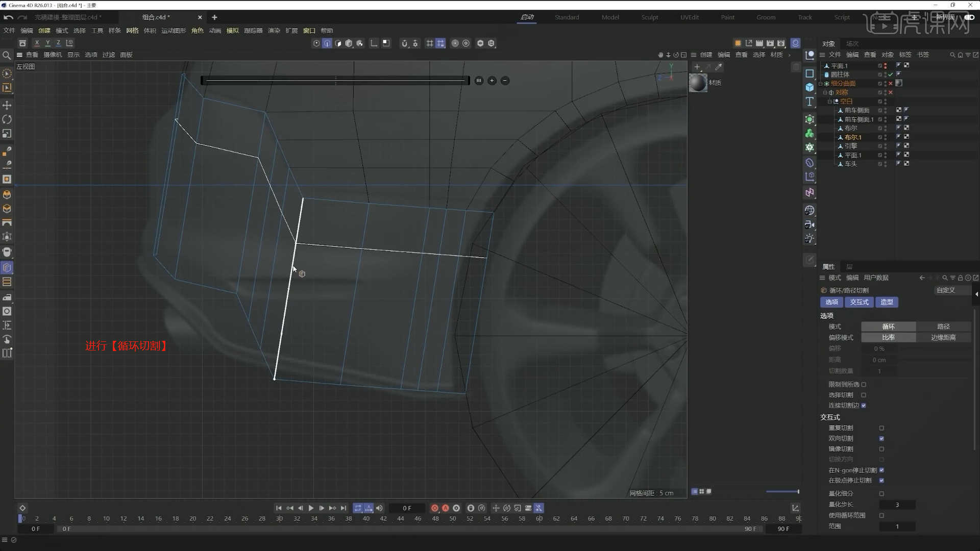980x551 pixels.
Task: Activate Points mode icon in top toolbar
Action: coord(316,43)
